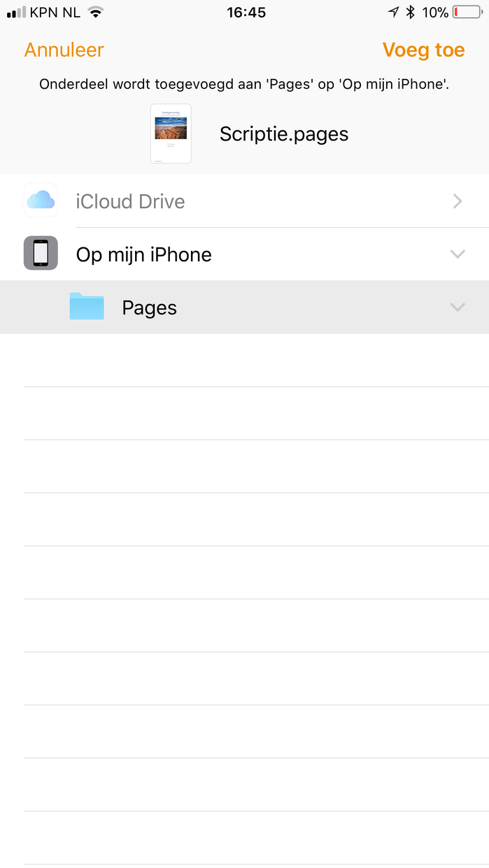
Task: Expand iCloud Drive with right chevron
Action: coord(458,201)
